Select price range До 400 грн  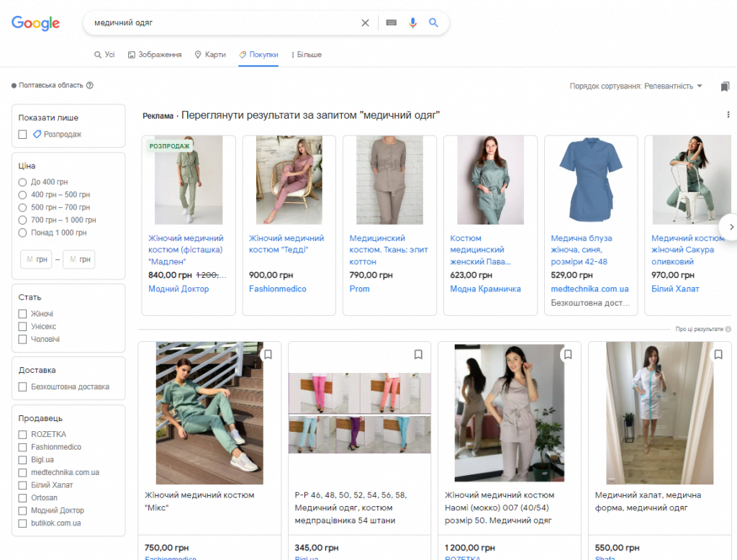point(22,182)
